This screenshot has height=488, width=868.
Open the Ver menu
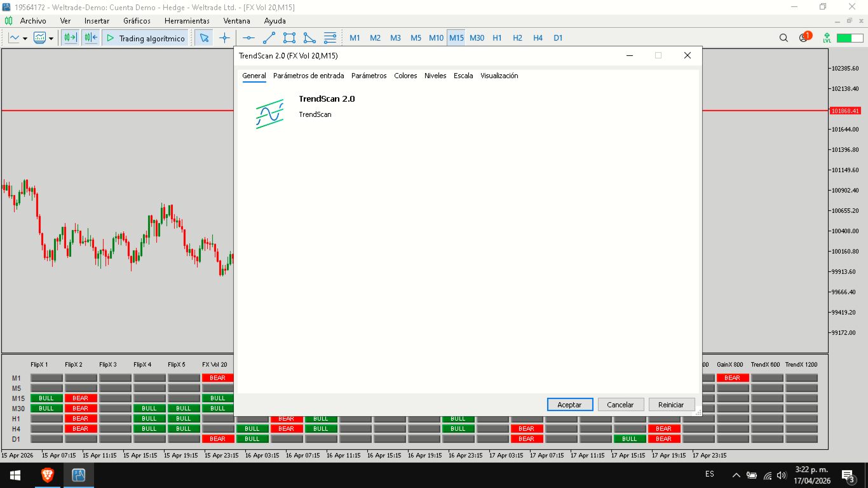tap(65, 21)
